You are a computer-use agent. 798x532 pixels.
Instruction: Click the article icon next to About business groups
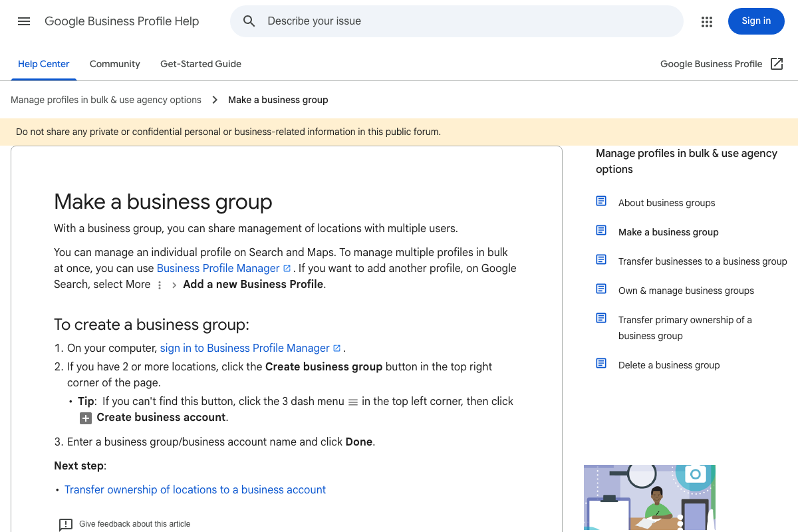[x=601, y=201]
